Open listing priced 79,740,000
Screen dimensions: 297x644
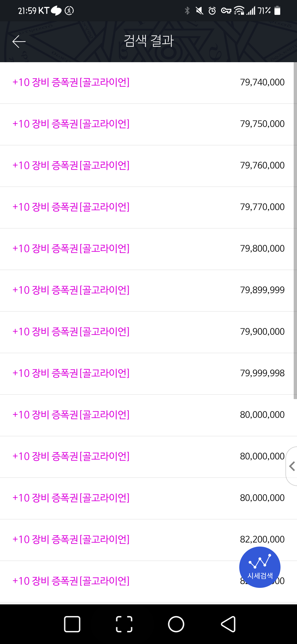point(148,83)
